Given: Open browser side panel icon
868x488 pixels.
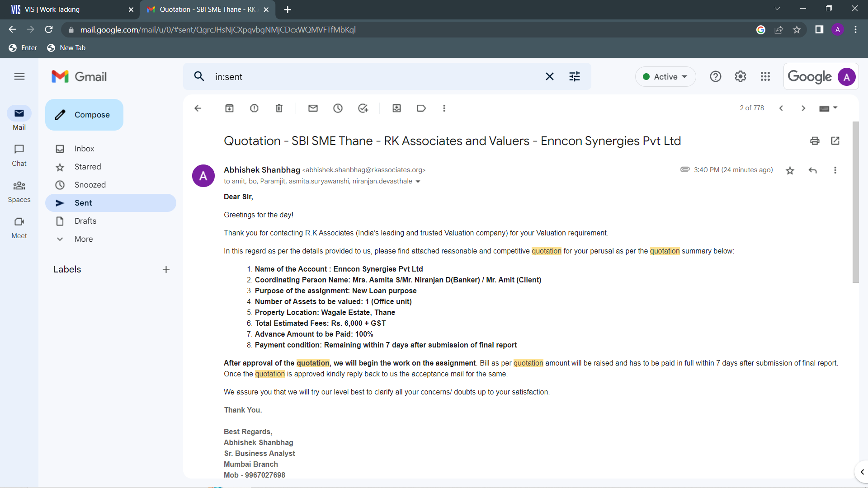Looking at the screenshot, I should click(x=819, y=30).
